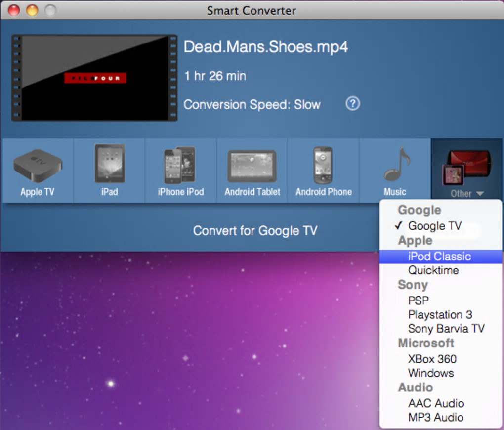Image resolution: width=504 pixels, height=430 pixels.
Task: Choose the Music note preset
Action: (395, 171)
